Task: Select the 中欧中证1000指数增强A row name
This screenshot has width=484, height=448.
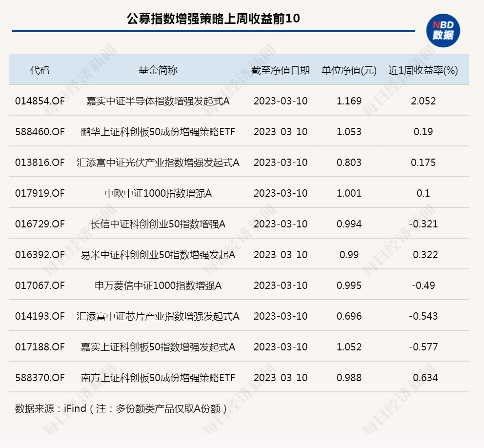Action: coord(158,193)
